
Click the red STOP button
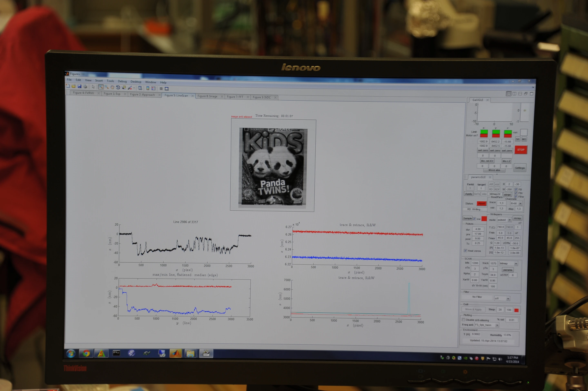(521, 150)
